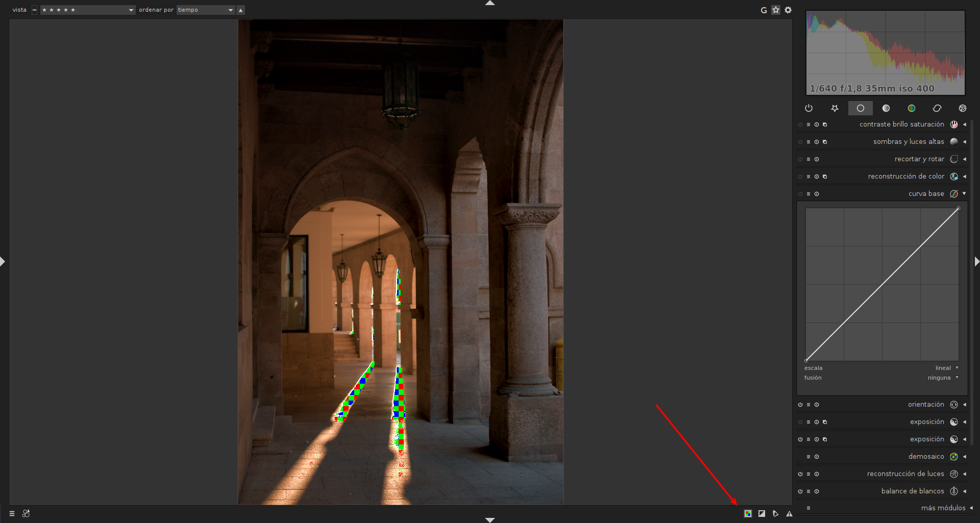Reset the orientación module
Screen dimensions: 980x523
coord(817,405)
